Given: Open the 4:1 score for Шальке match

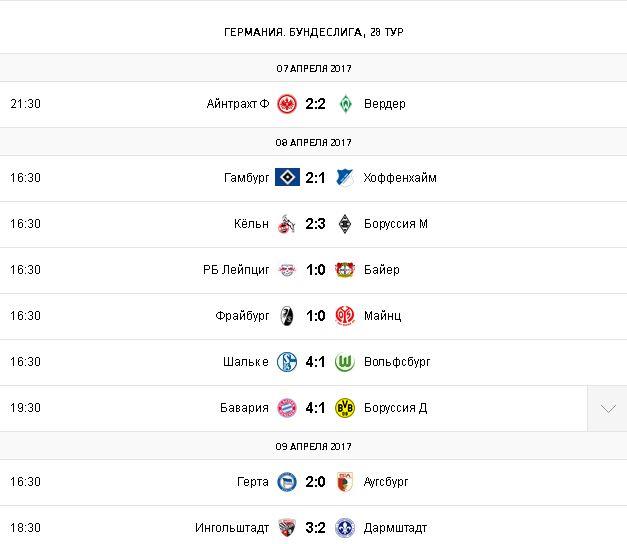Looking at the screenshot, I should [316, 362].
